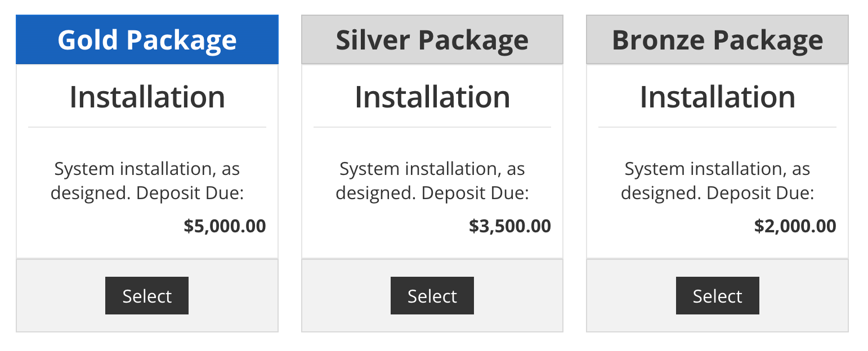The height and width of the screenshot is (351, 868).
Task: Click the Gold Package installation description text
Action: click(x=147, y=181)
